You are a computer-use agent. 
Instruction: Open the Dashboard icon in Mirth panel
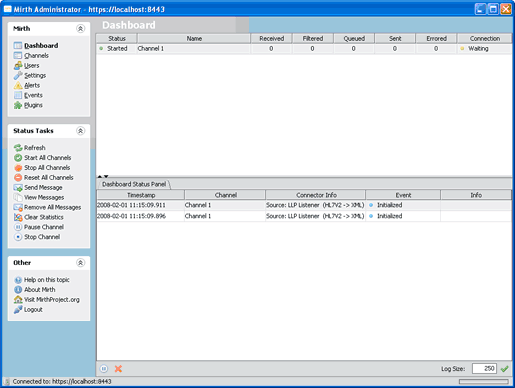18,45
